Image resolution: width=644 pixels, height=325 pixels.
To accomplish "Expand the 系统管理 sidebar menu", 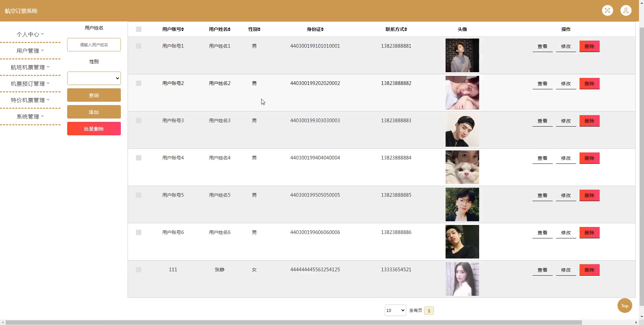I will point(30,117).
